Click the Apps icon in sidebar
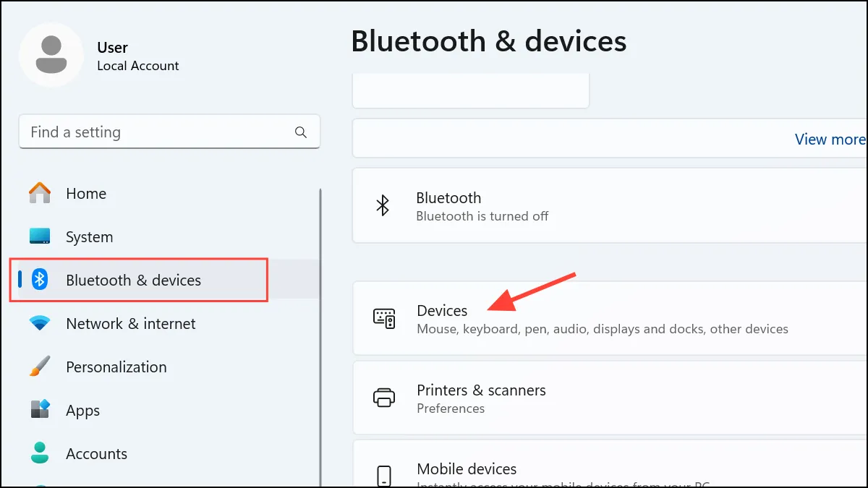 (40, 409)
